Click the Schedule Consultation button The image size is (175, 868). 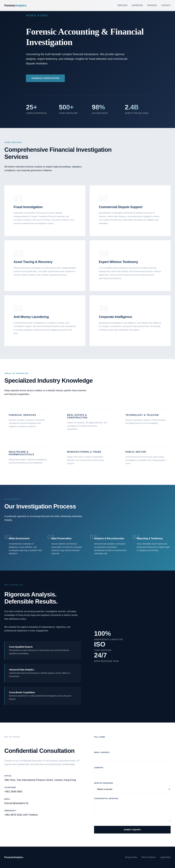pos(45,78)
